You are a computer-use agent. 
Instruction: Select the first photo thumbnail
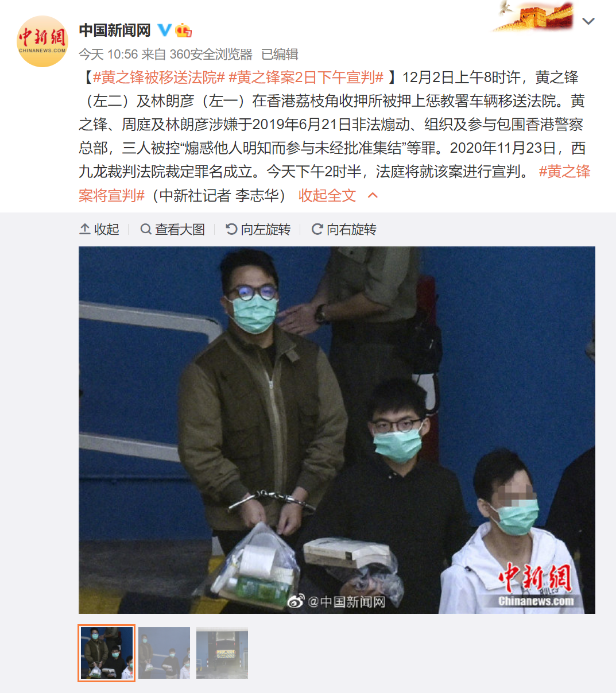[107, 653]
